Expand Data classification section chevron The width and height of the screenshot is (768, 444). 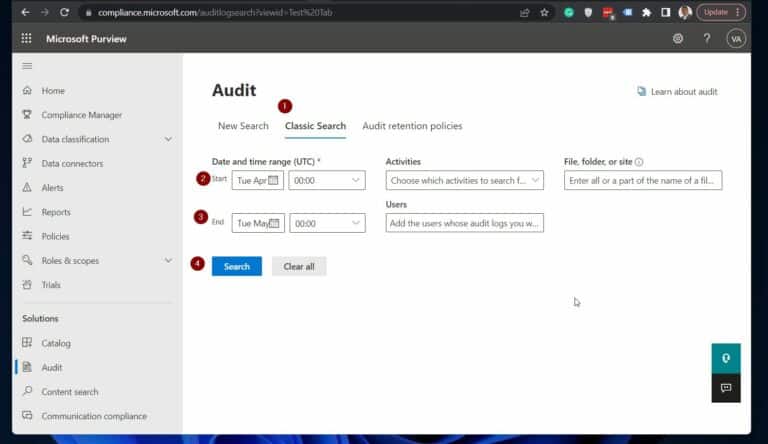tap(168, 139)
